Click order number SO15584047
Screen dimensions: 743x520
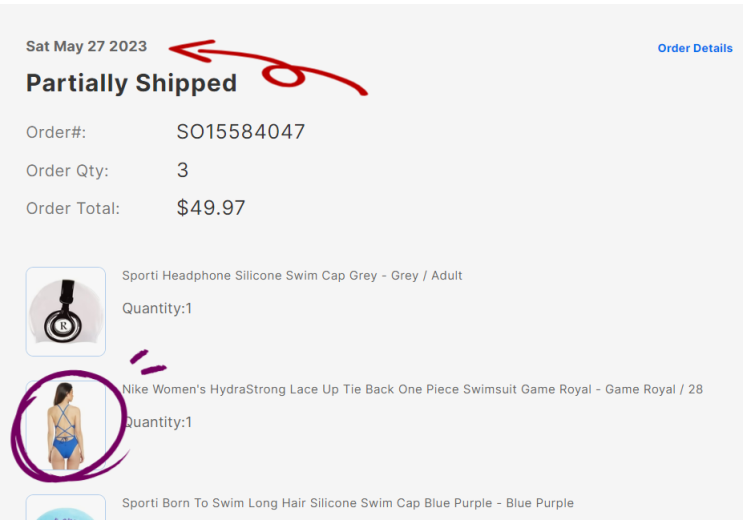tap(240, 132)
